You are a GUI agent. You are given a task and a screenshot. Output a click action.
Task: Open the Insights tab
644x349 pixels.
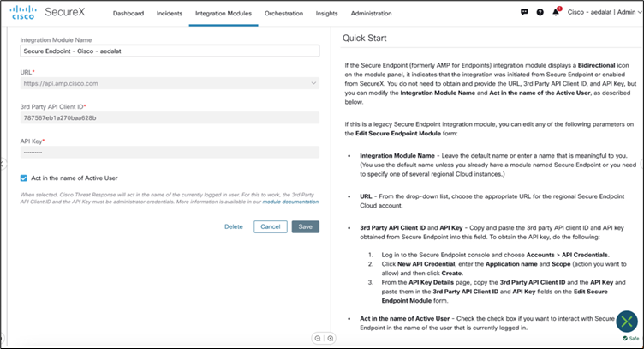pos(326,13)
